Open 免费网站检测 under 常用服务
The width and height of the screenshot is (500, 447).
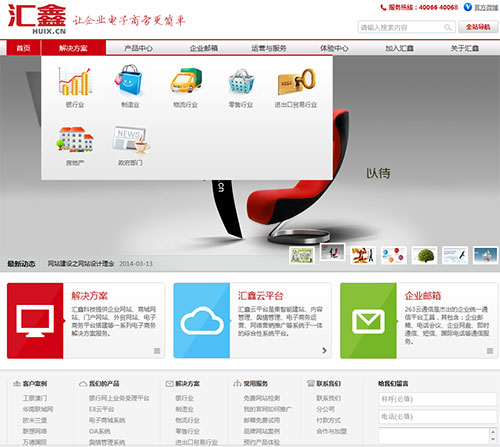(x=262, y=398)
